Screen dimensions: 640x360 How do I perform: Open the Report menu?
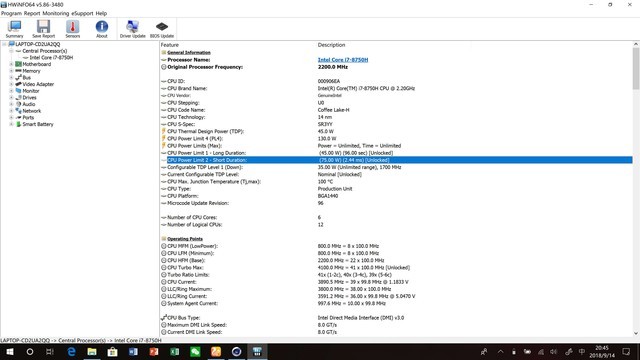click(32, 13)
